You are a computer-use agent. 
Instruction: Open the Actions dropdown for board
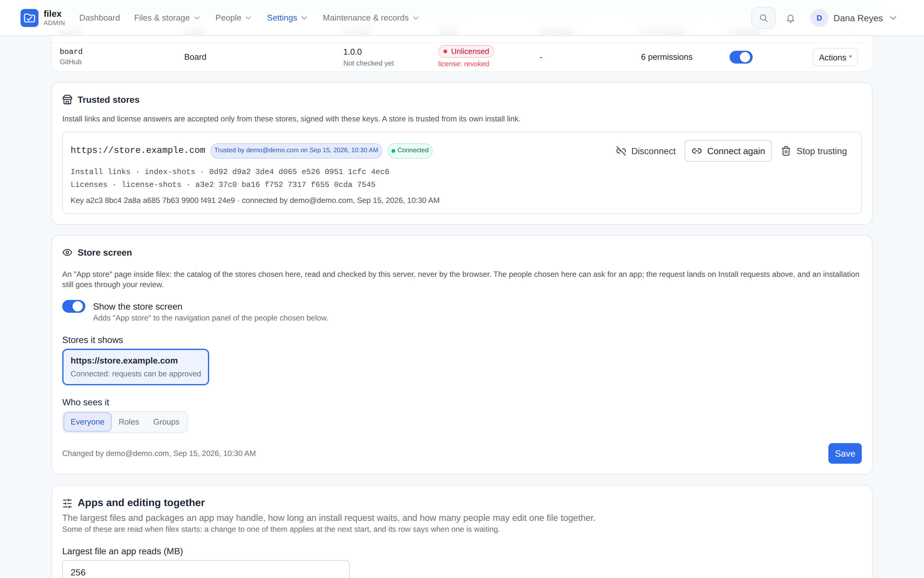835,57
